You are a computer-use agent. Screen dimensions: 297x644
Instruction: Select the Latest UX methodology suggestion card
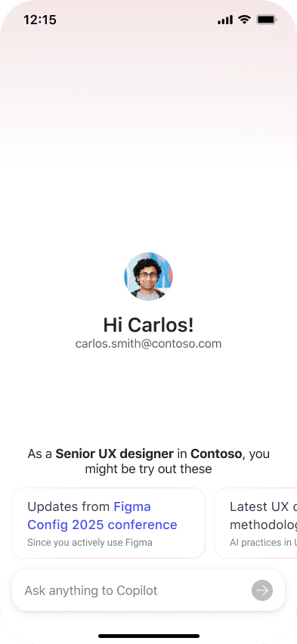click(255, 523)
